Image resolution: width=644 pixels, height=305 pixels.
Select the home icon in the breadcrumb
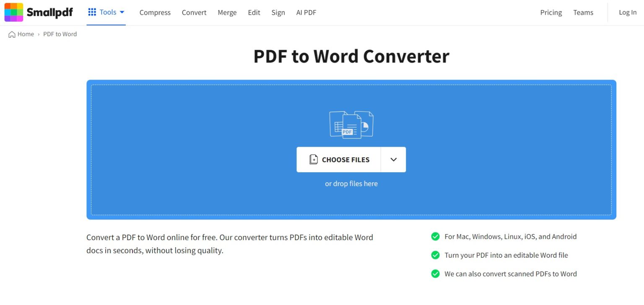click(11, 34)
